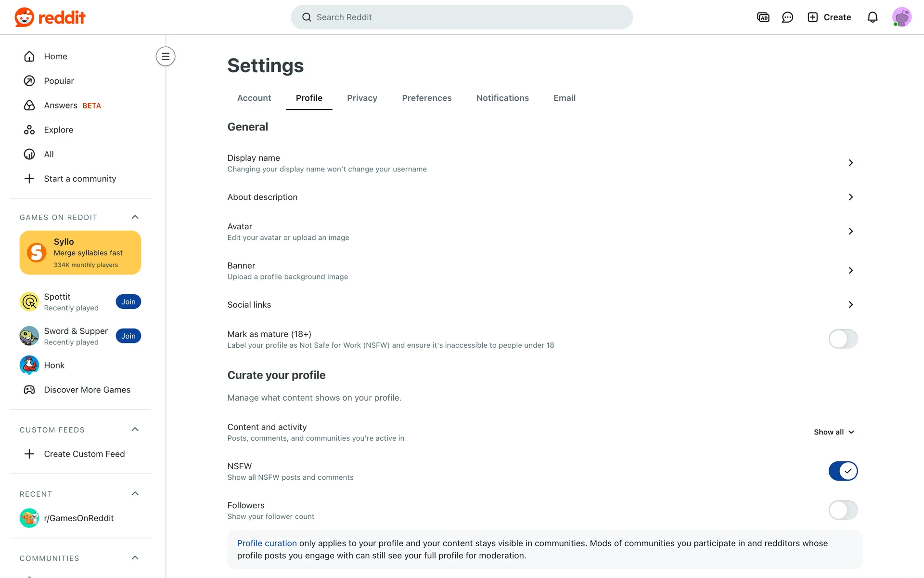This screenshot has height=578, width=924.
Task: Switch to the Notifications settings tab
Action: tap(502, 98)
